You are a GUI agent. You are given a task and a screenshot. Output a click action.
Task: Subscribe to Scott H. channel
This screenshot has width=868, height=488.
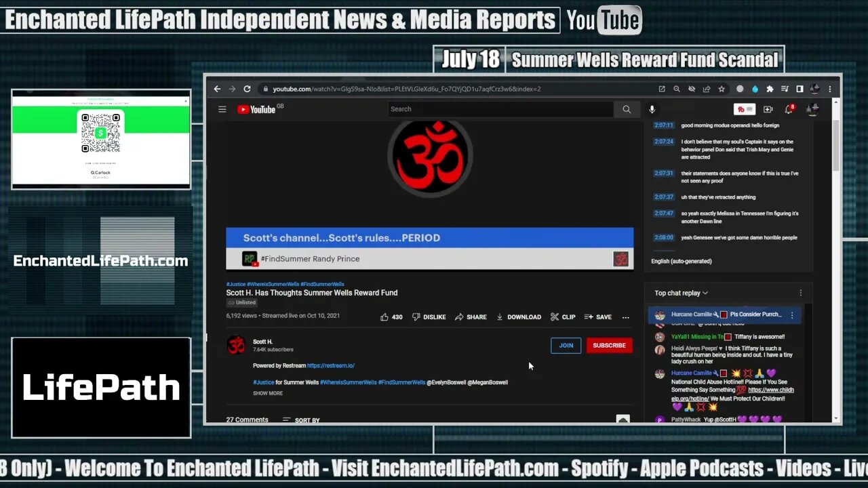click(609, 345)
